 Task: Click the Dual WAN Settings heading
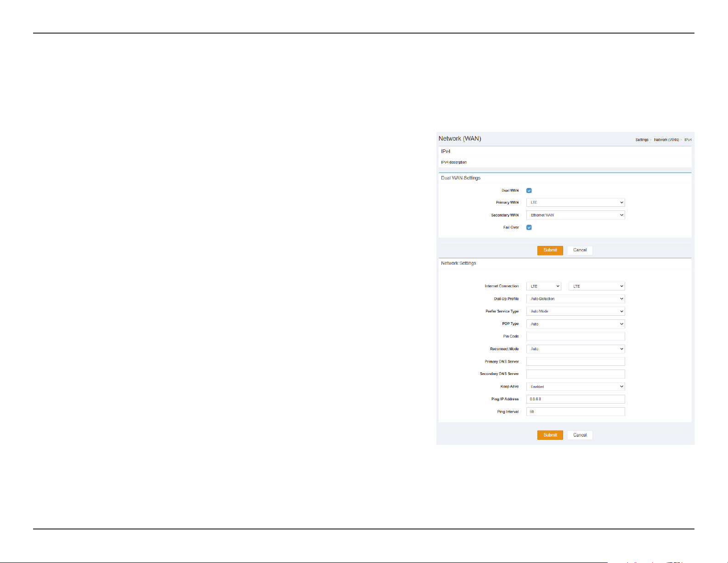point(461,178)
